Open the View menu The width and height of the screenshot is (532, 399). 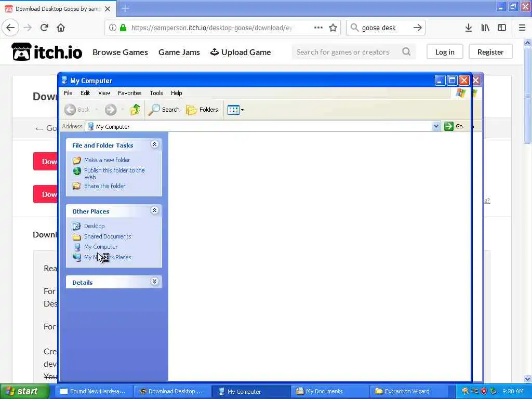104,93
